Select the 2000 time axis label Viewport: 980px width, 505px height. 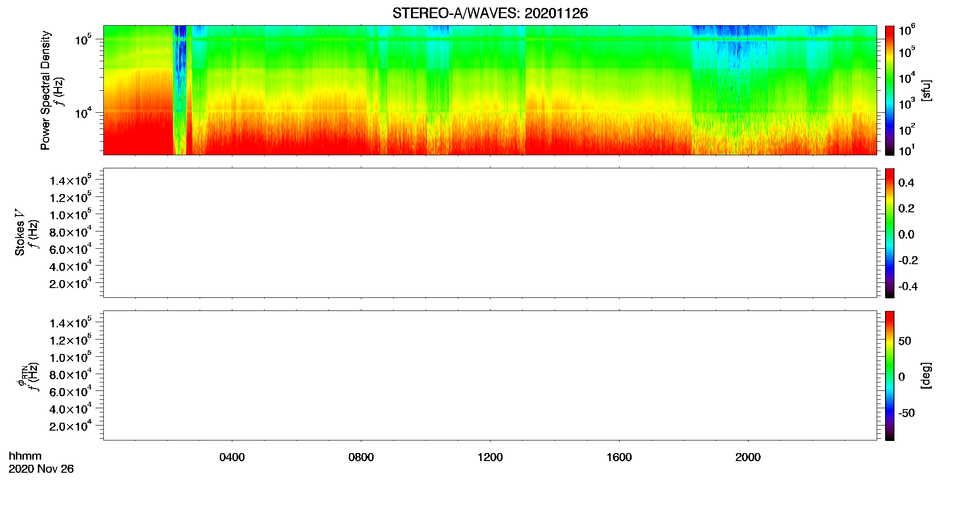pos(748,457)
